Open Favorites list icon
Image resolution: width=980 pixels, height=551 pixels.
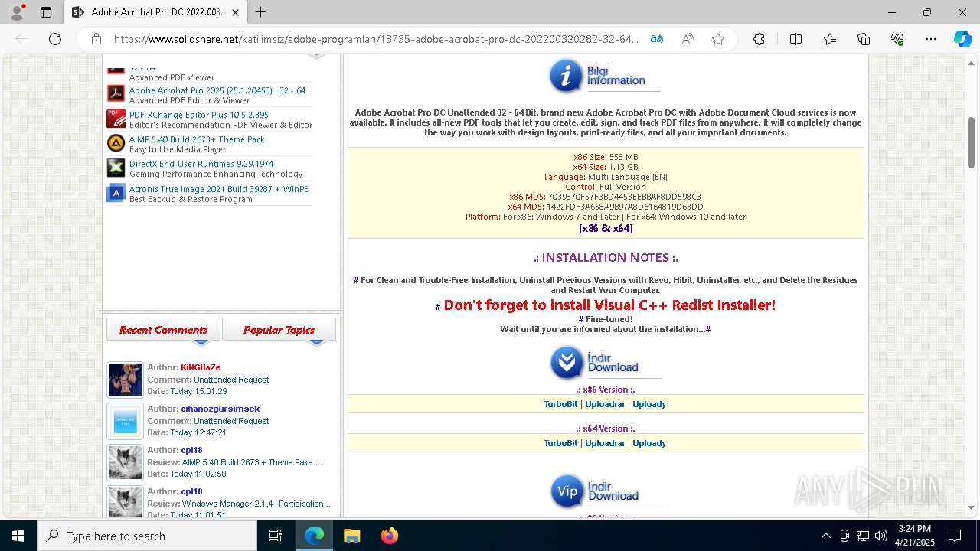pos(830,39)
